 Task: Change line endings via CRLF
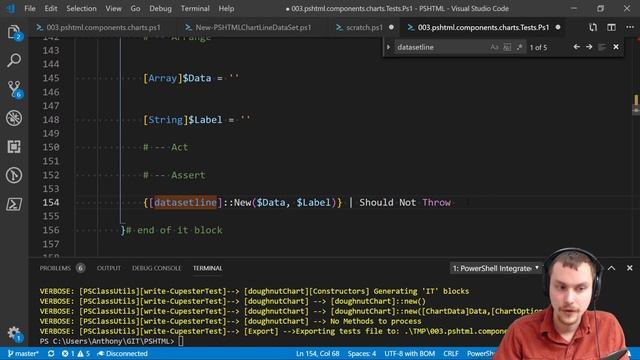[x=451, y=353]
